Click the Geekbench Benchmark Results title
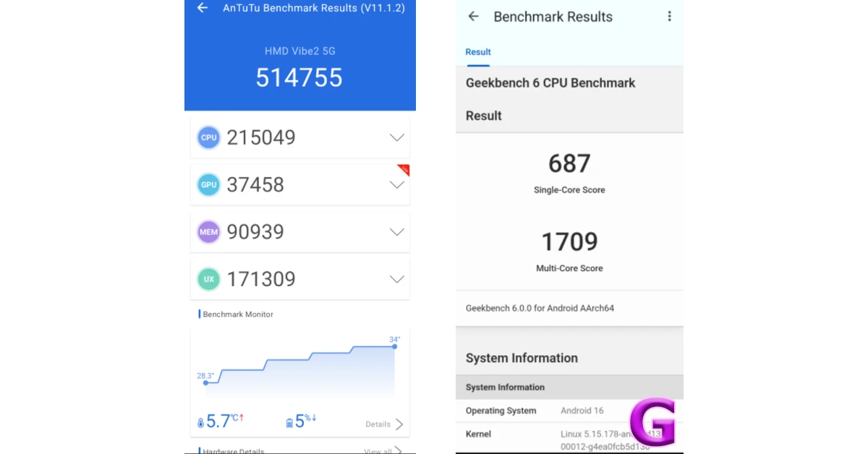The height and width of the screenshot is (454, 868). click(553, 17)
